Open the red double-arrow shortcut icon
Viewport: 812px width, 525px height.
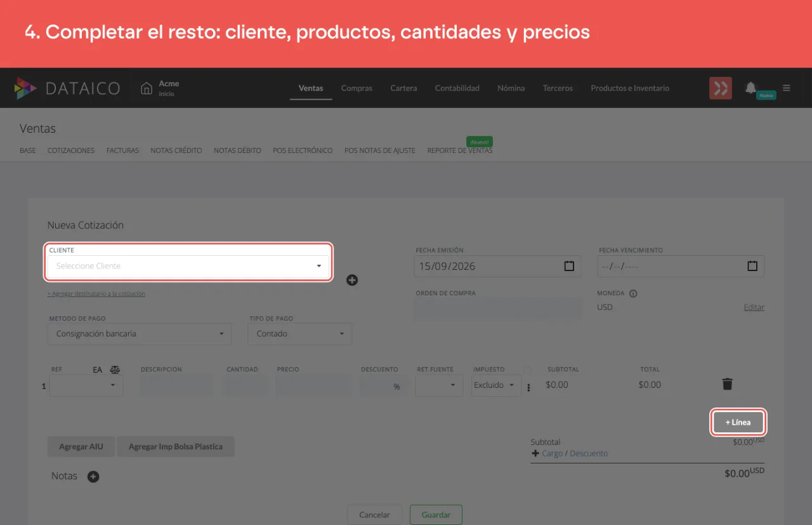click(721, 88)
